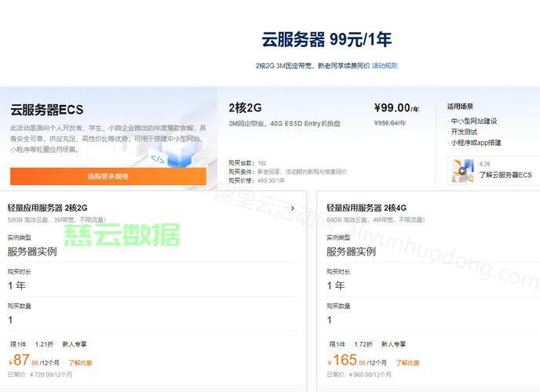
Task: Click 1 年 duration in 2核2G card
Action: tap(17, 285)
